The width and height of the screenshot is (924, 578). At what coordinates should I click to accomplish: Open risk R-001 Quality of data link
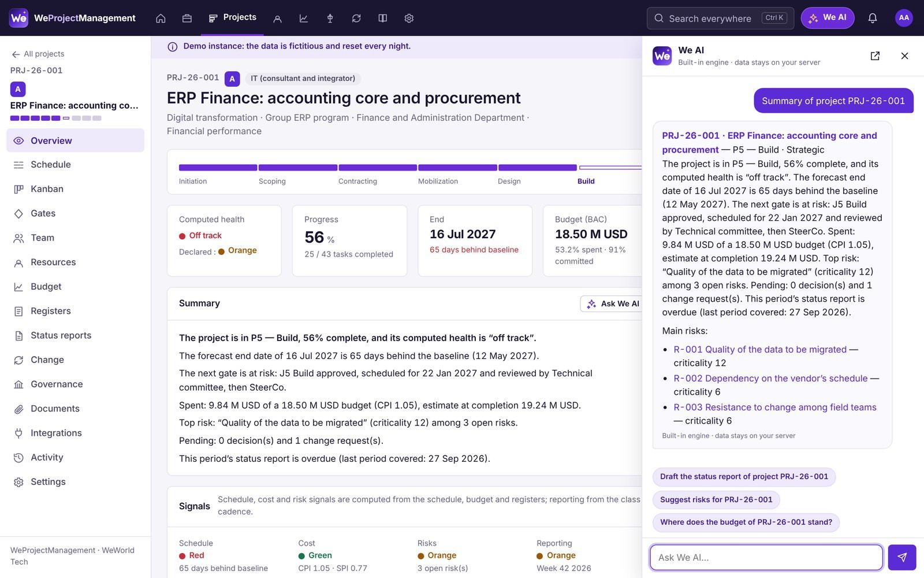(760, 350)
